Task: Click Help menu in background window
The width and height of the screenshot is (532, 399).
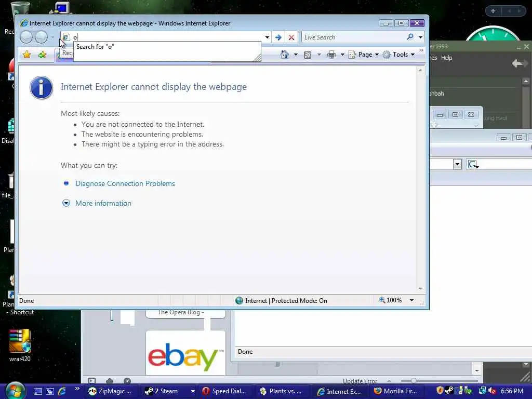Action: [x=446, y=58]
